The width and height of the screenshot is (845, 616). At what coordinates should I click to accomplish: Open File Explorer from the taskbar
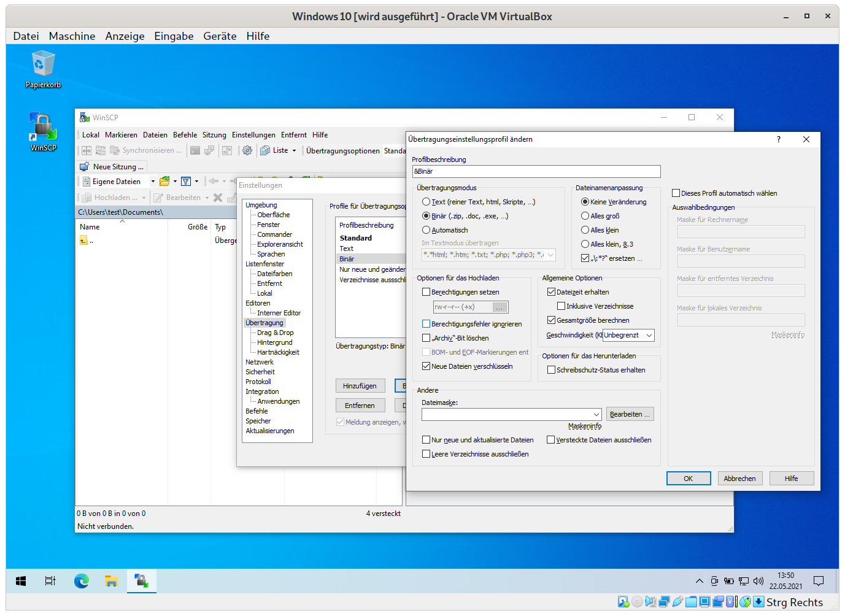click(x=111, y=580)
